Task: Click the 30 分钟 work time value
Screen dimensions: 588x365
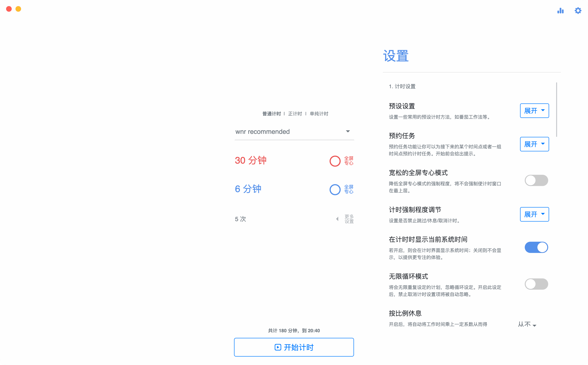Action: [x=251, y=161]
